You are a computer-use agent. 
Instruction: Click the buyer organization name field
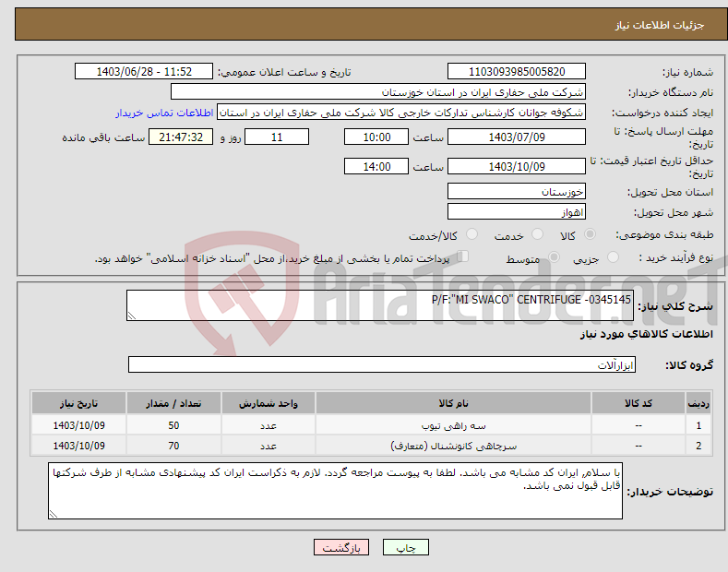point(378,92)
